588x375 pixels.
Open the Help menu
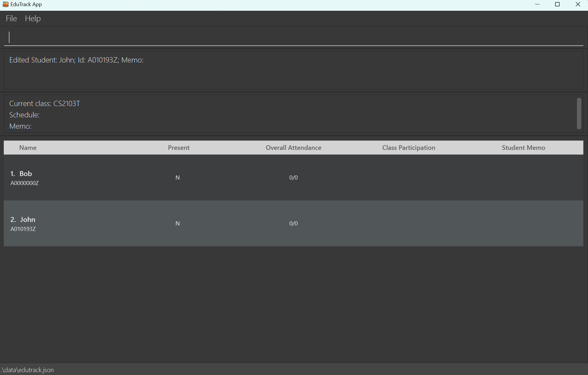[33, 19]
